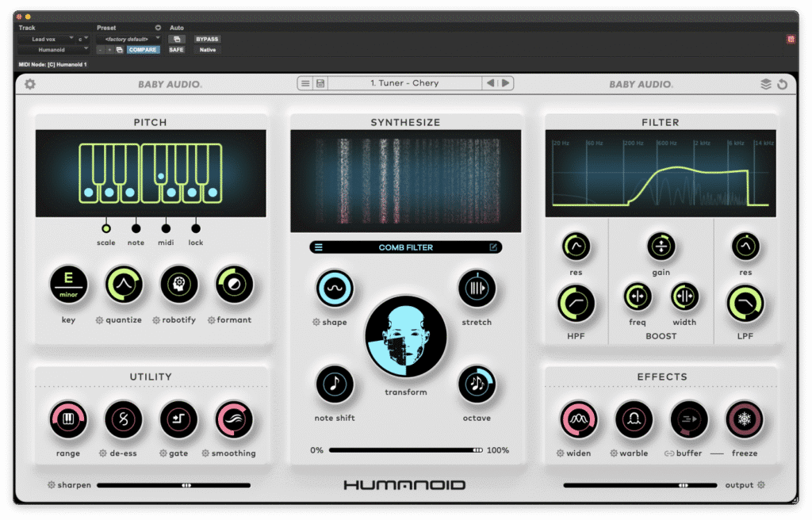Open sharpen settings gear
Viewport: 812px width, 520px height.
pyautogui.click(x=52, y=485)
